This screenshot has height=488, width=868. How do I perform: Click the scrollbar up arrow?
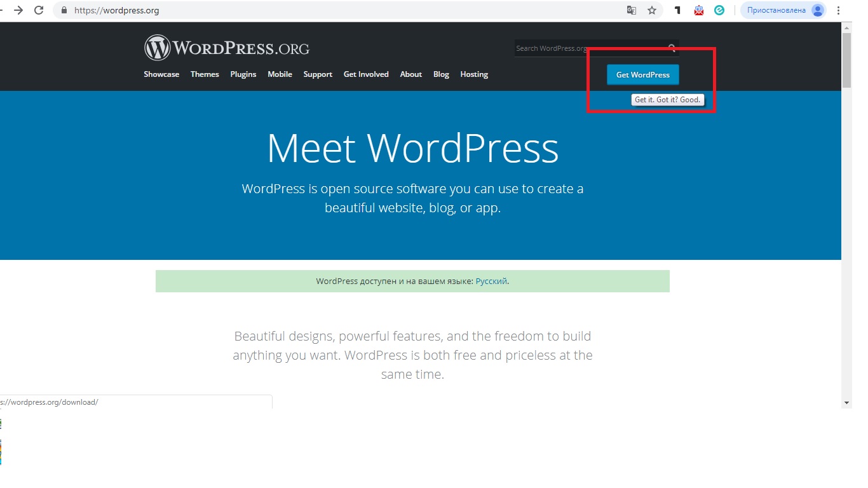point(846,27)
